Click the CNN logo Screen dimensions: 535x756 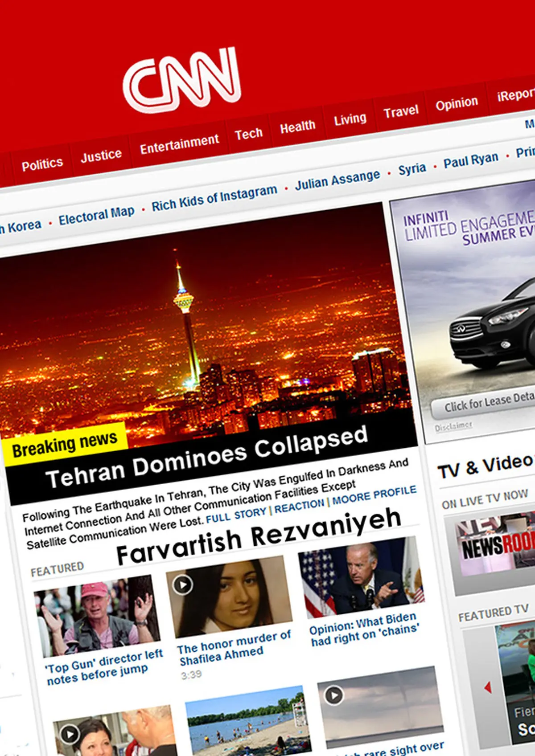click(x=182, y=80)
